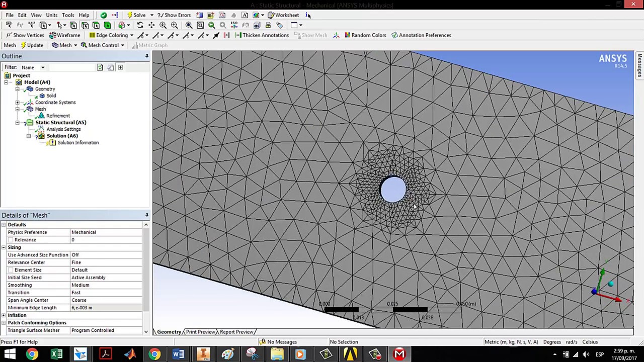The image size is (644, 362).
Task: Open the File menu
Action: (x=10, y=15)
